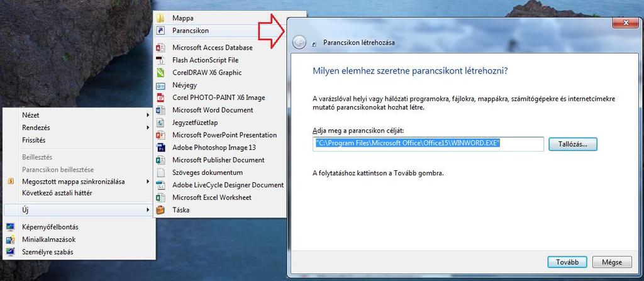Open the Nézet context menu entry
Screen dimensions: 644x281
79,116
